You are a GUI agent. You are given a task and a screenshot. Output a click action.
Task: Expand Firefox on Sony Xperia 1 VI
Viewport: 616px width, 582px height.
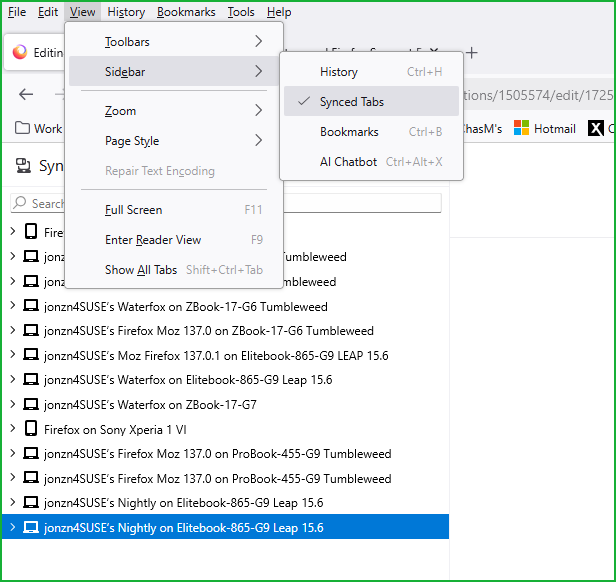pos(13,428)
